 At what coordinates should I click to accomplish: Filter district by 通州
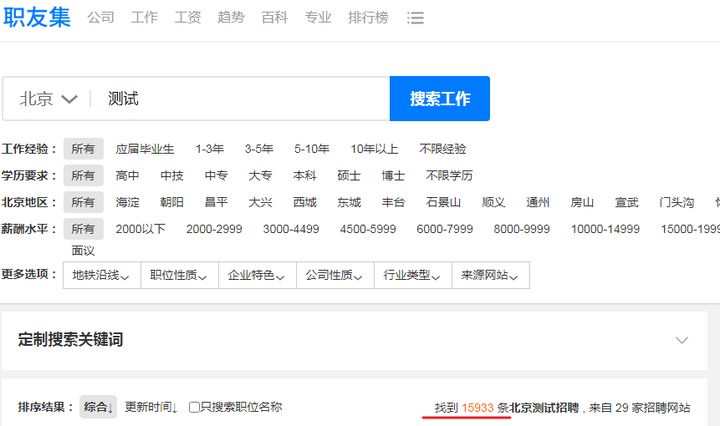(538, 202)
